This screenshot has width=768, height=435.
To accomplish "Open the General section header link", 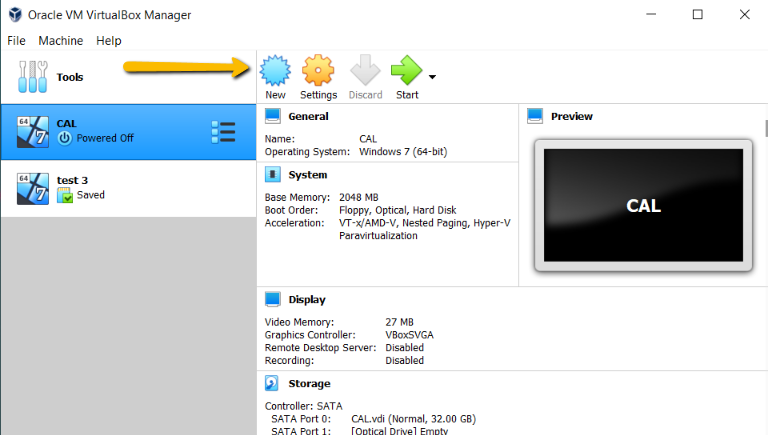I will (308, 116).
